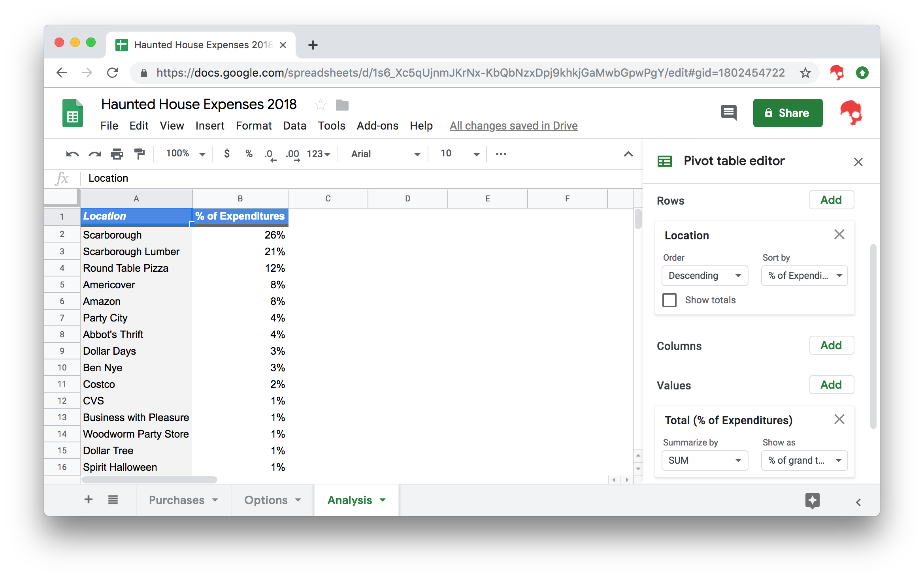Click the Redo arrow icon
The height and width of the screenshot is (579, 924).
[x=95, y=154]
